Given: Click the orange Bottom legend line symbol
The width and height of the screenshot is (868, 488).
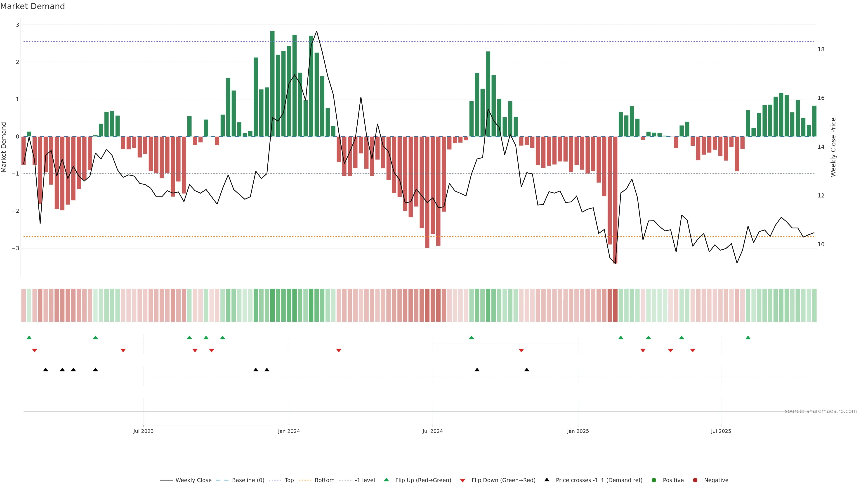Looking at the screenshot, I should [x=305, y=480].
